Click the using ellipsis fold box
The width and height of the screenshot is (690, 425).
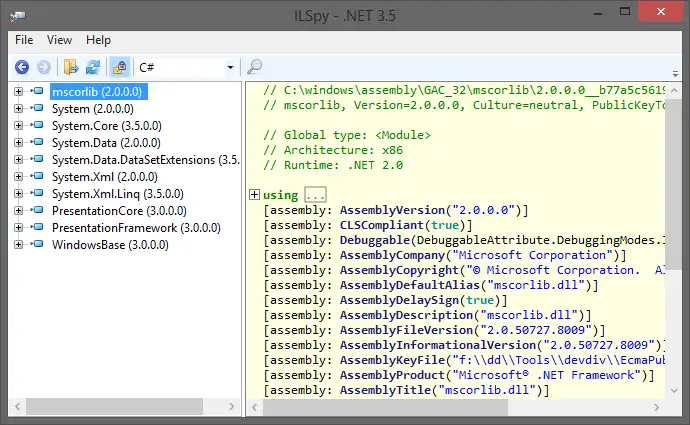point(316,194)
